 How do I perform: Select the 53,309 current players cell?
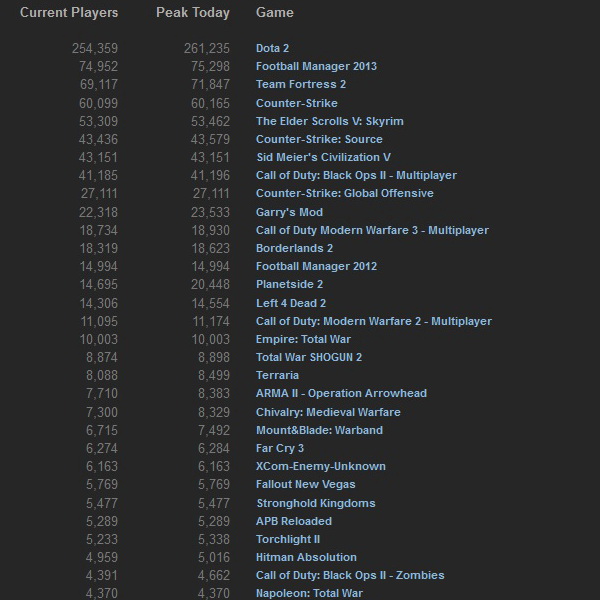coord(98,121)
